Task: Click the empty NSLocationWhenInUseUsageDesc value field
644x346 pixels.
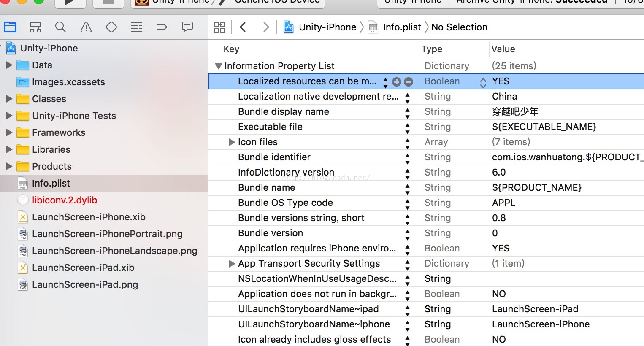Action: [x=567, y=279]
